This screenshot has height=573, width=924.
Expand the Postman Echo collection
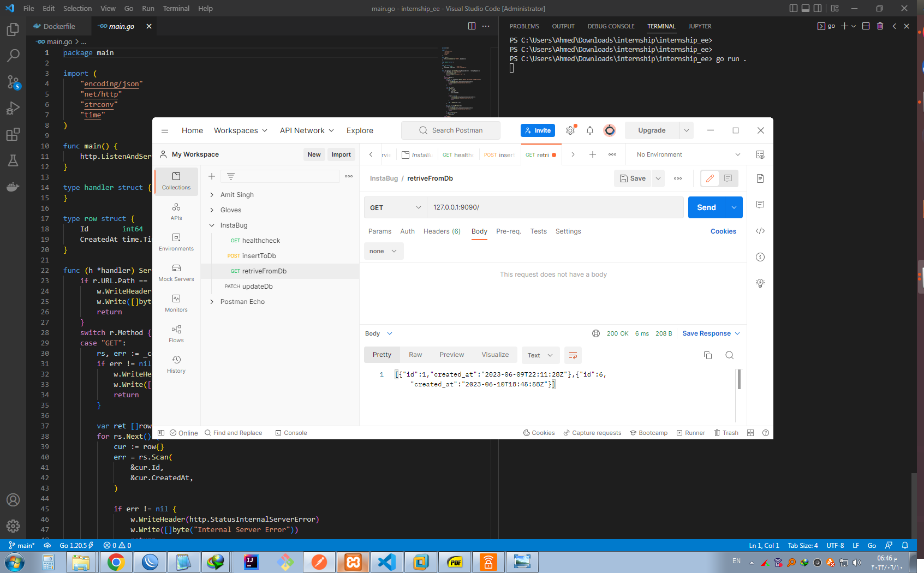pyautogui.click(x=212, y=302)
